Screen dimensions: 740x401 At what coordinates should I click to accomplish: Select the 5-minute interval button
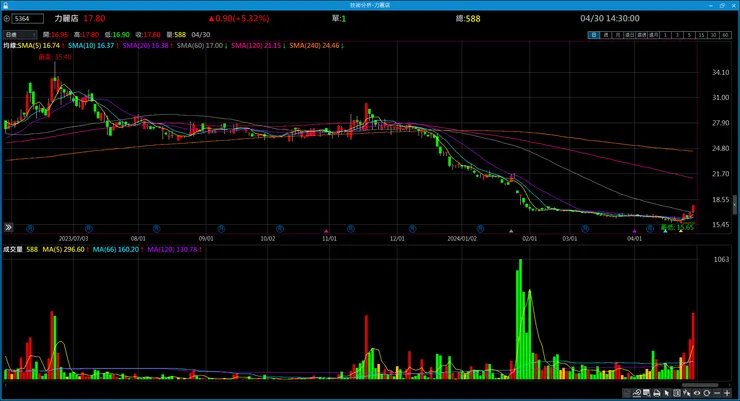(x=689, y=35)
